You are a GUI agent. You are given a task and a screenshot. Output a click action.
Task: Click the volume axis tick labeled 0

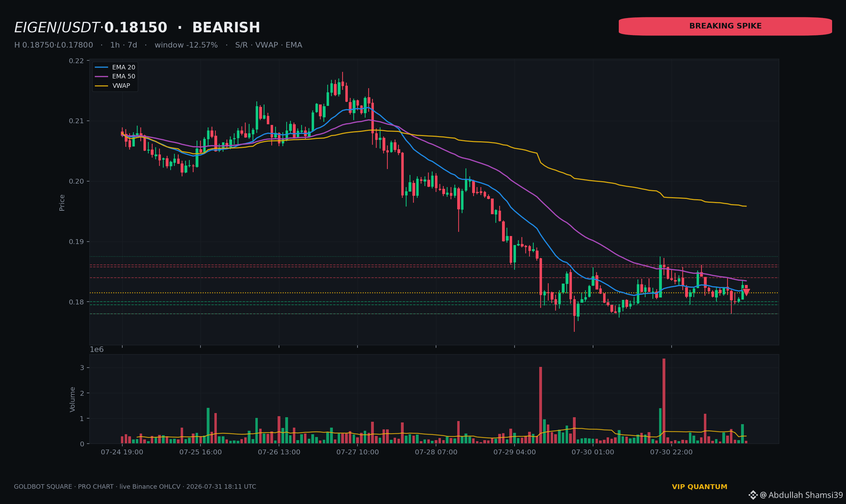coord(82,444)
